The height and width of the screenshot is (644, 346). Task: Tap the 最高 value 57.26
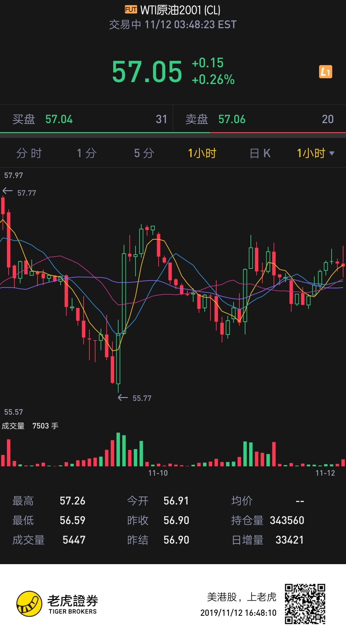73,501
